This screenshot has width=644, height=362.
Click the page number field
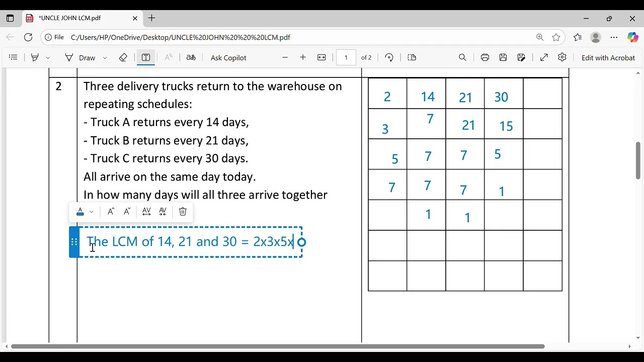point(346,58)
